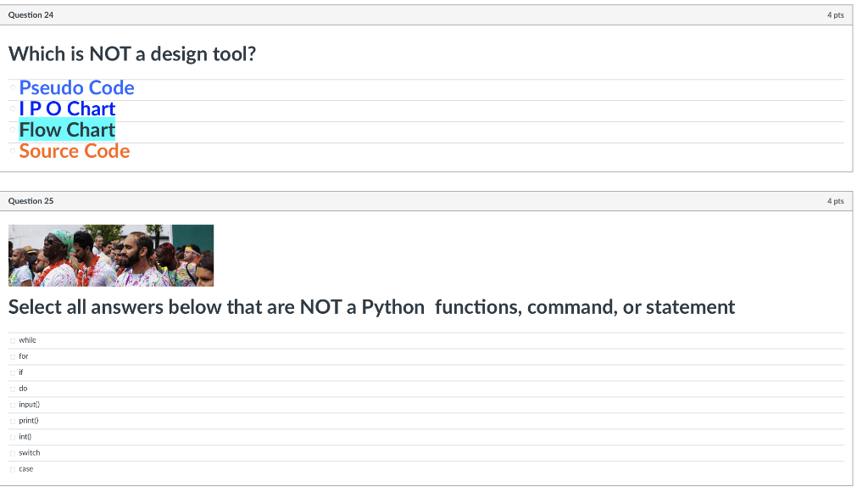This screenshot has height=487, width=868.
Task: Enable the 'input()' checkbox
Action: click(13, 405)
